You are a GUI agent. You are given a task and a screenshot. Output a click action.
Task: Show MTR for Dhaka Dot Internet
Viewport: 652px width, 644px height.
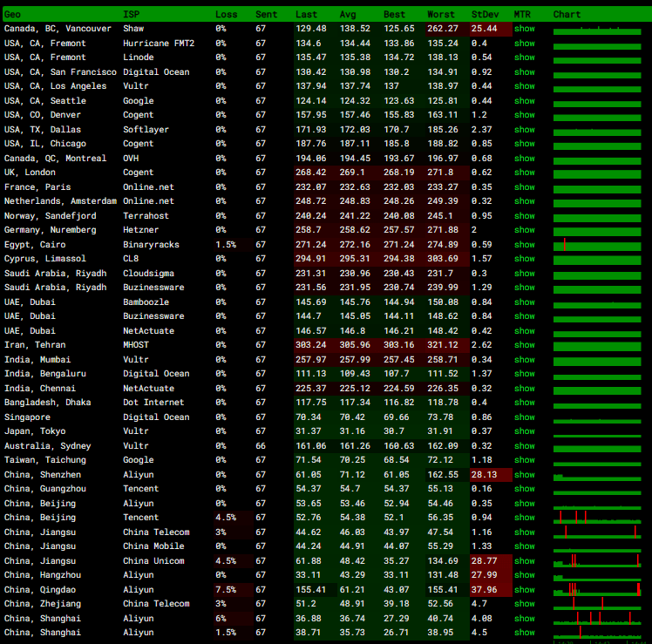[x=525, y=403]
